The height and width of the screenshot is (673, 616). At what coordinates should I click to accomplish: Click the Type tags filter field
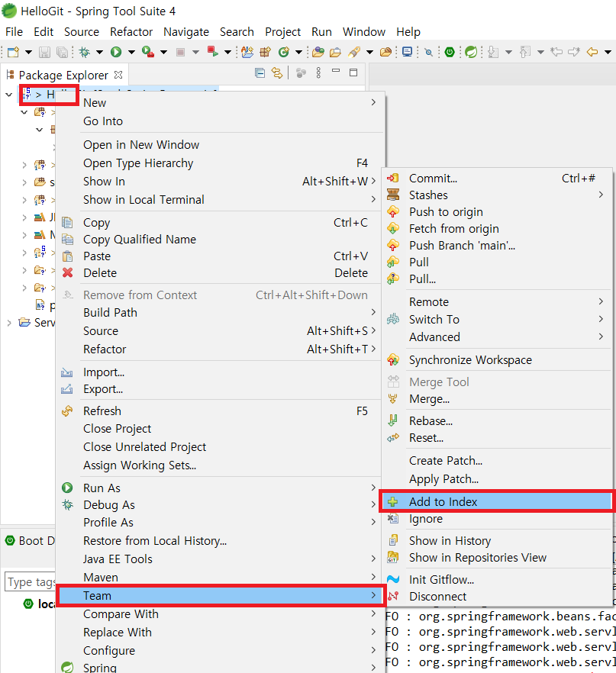30,582
